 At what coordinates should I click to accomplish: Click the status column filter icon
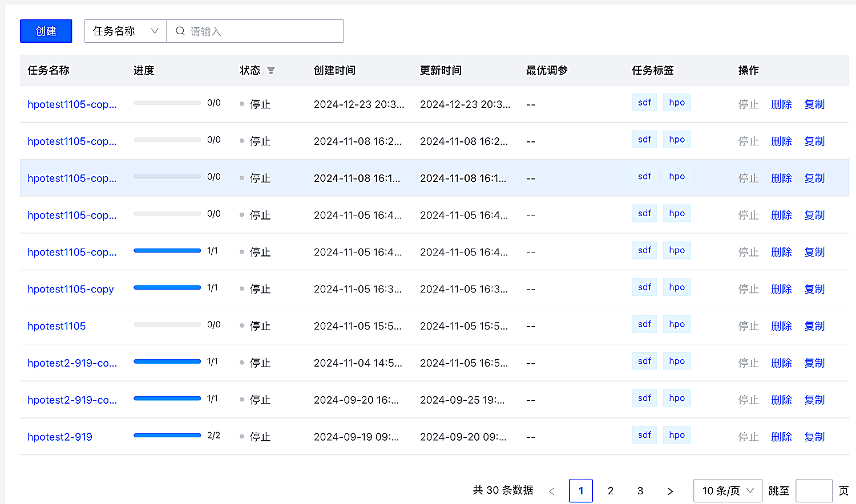coord(271,70)
